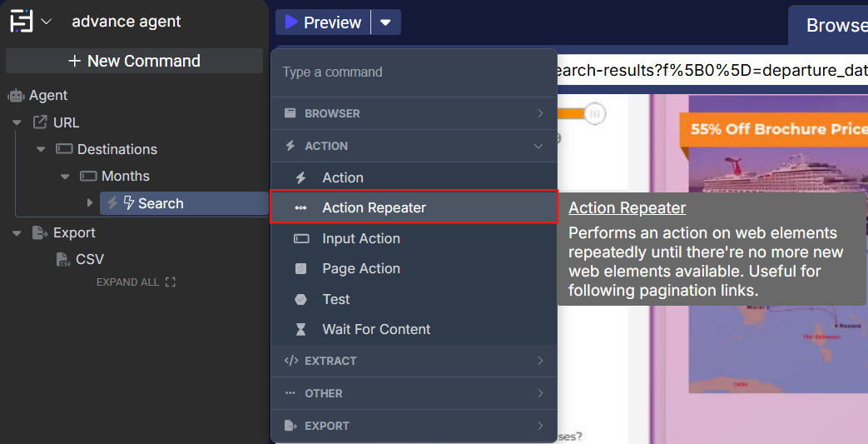Focus the Type a command field
868x444 pixels.
coord(414,72)
